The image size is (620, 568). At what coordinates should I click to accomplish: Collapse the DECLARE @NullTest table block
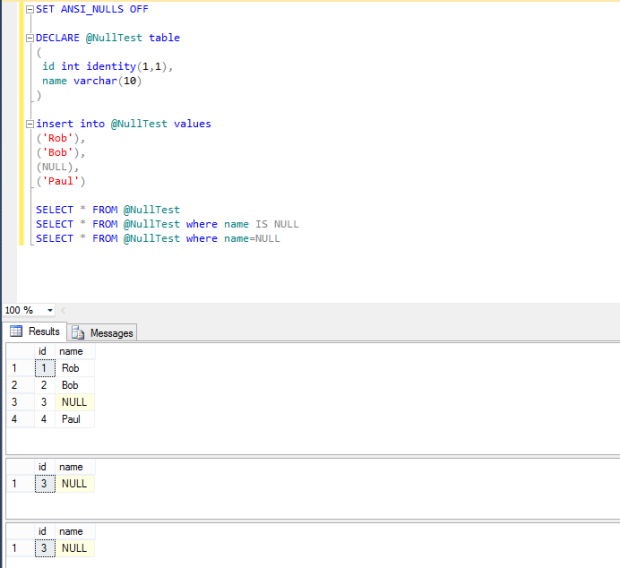coord(28,38)
